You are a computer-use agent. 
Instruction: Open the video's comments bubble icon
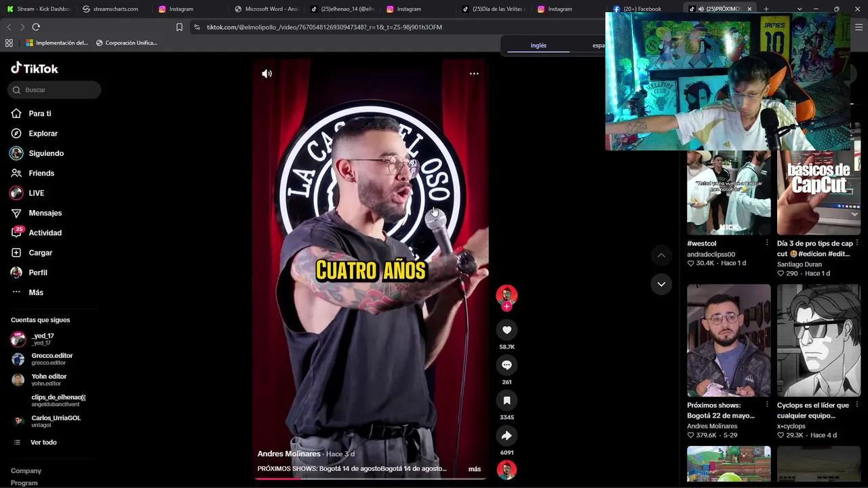point(507,365)
